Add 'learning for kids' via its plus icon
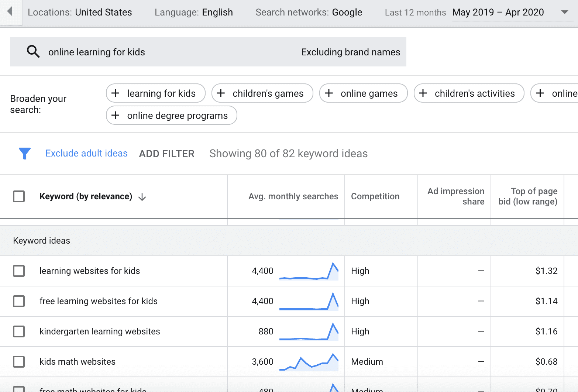This screenshot has width=578, height=392. (116, 93)
